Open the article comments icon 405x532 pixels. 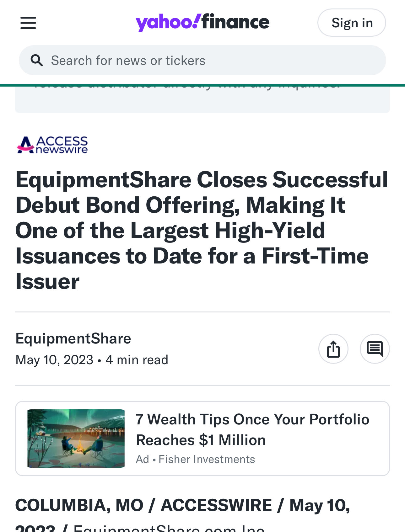375,349
